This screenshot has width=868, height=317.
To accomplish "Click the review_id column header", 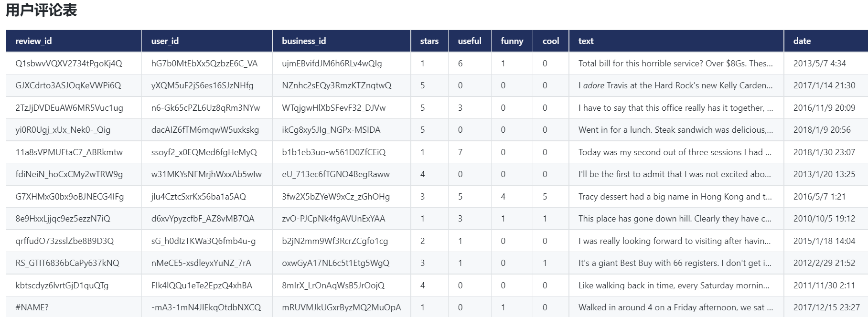I will pyautogui.click(x=33, y=41).
